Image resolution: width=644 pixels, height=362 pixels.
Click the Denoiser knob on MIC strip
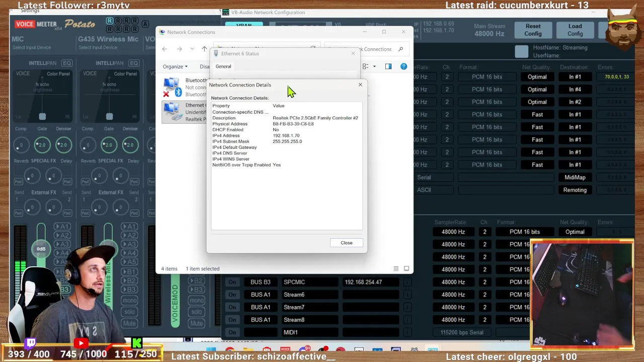coord(63,145)
